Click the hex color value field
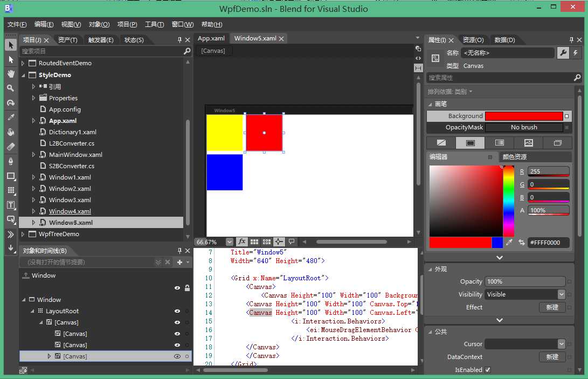 tap(548, 243)
